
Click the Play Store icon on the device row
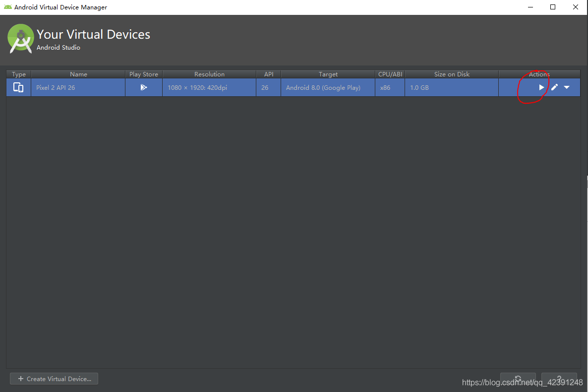point(144,87)
